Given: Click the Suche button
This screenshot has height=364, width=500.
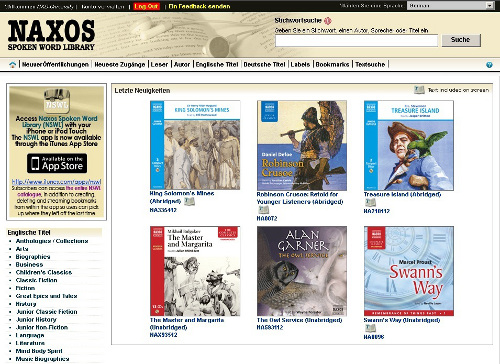Looking at the screenshot, I should [461, 40].
